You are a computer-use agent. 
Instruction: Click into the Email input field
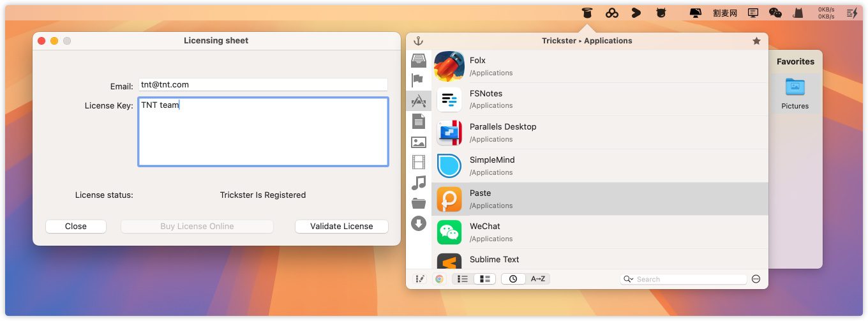pyautogui.click(x=263, y=85)
